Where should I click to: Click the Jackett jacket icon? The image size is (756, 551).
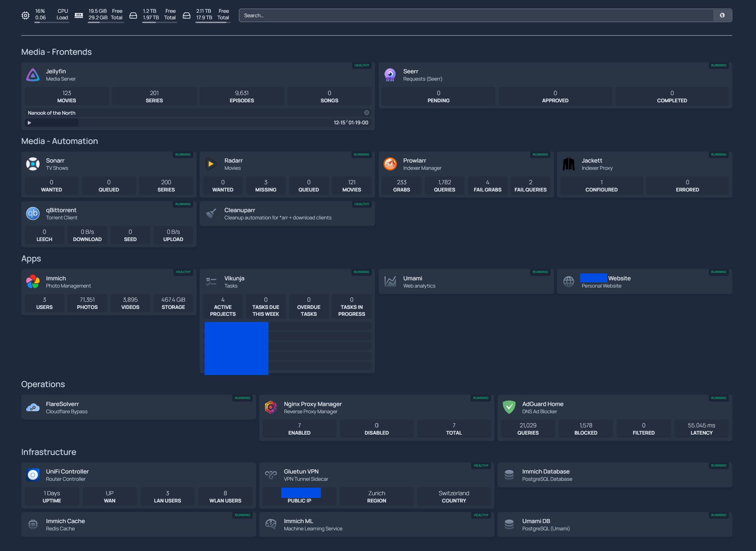(x=569, y=164)
